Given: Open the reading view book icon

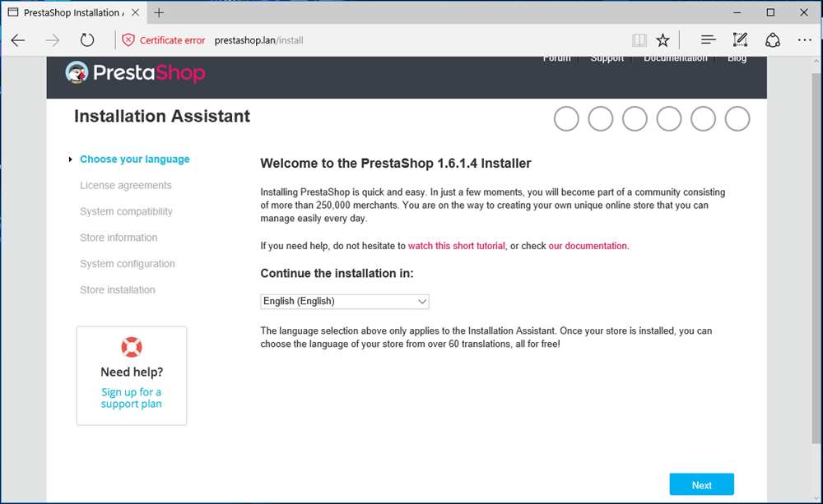Looking at the screenshot, I should click(639, 40).
